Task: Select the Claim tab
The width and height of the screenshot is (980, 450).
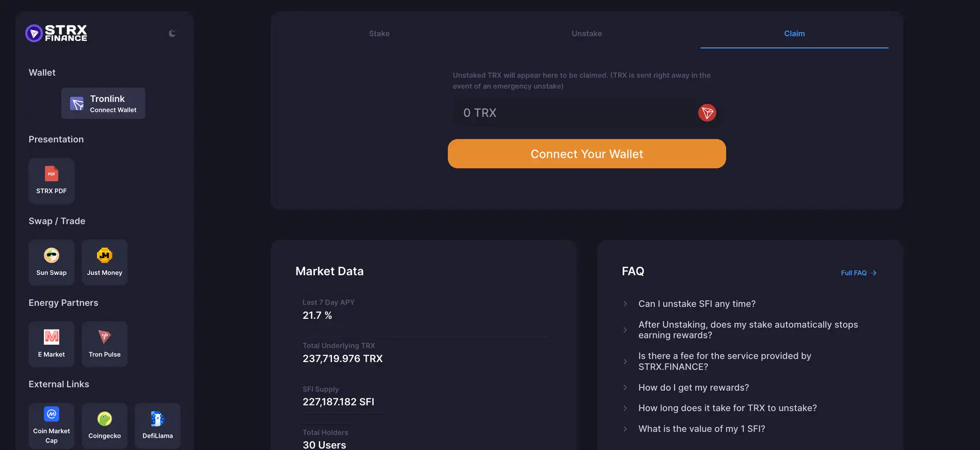Action: [794, 34]
